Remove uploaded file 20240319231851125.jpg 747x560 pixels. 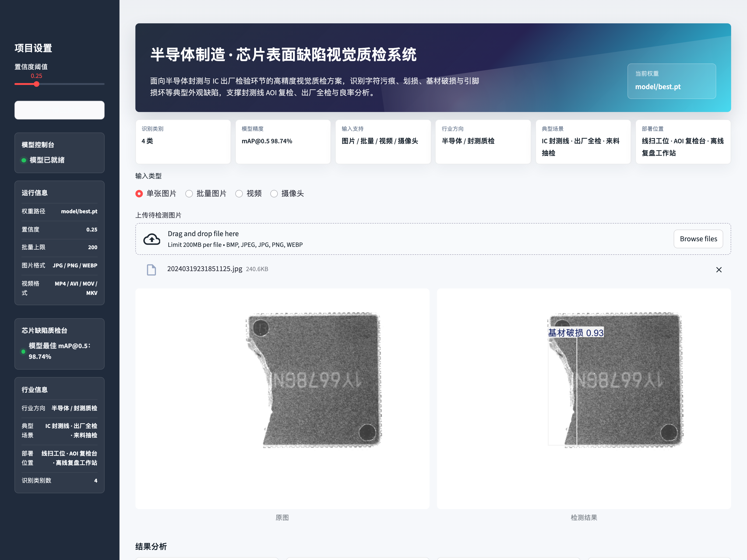tap(719, 269)
